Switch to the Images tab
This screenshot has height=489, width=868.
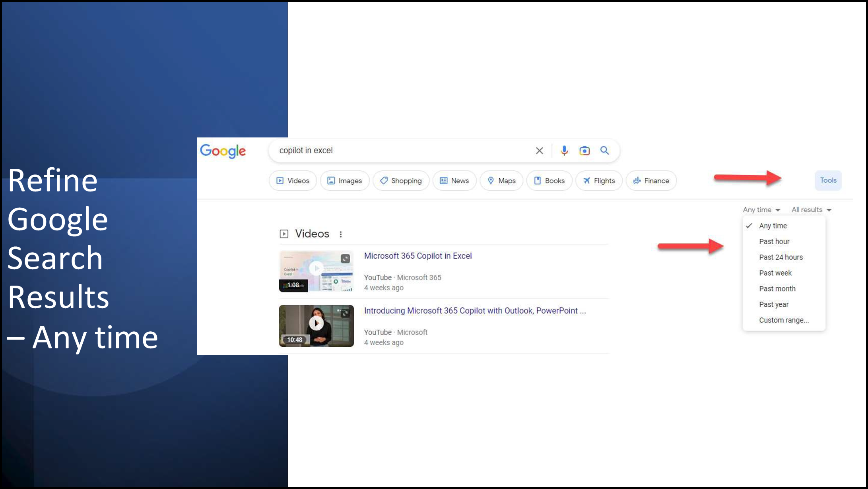[x=344, y=181]
